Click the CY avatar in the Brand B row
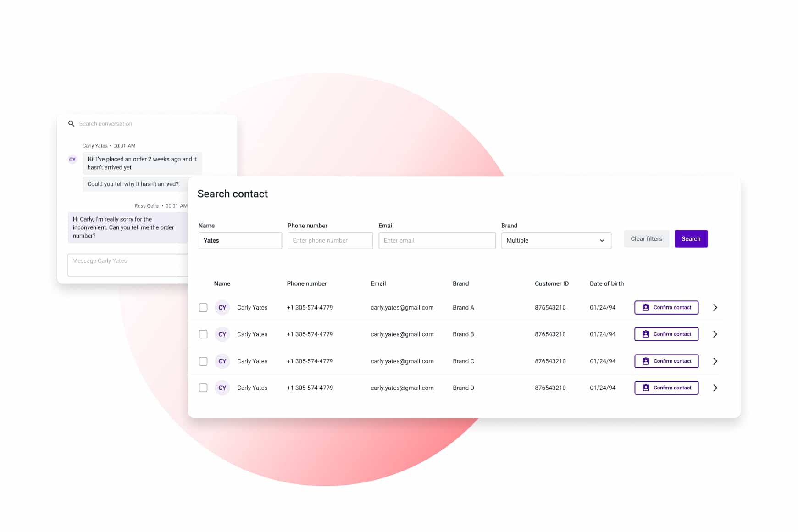 pyautogui.click(x=222, y=334)
